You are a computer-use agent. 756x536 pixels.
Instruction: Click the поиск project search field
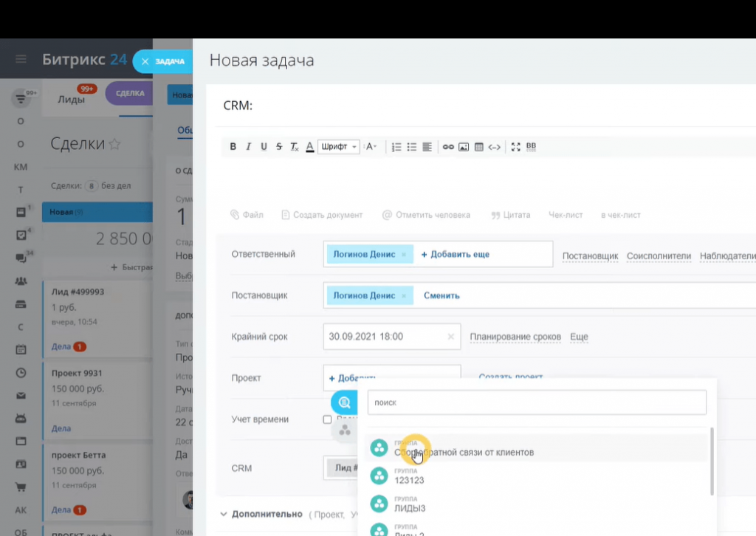tap(537, 402)
